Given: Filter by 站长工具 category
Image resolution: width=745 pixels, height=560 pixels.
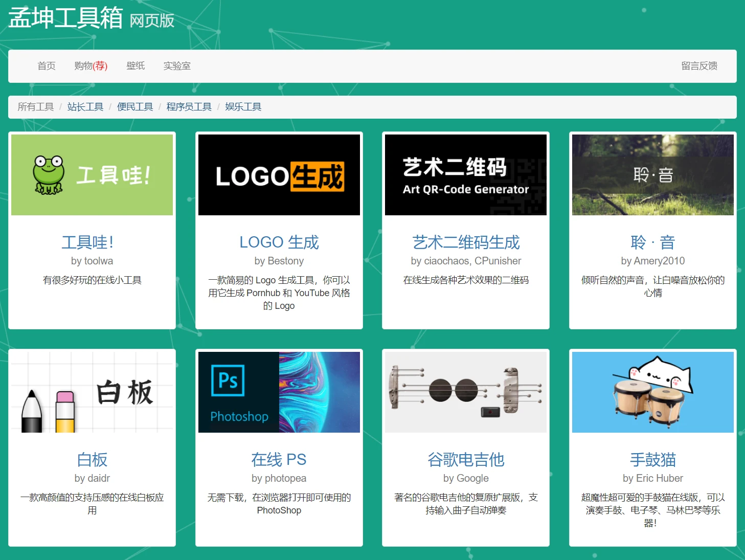Looking at the screenshot, I should (x=85, y=107).
